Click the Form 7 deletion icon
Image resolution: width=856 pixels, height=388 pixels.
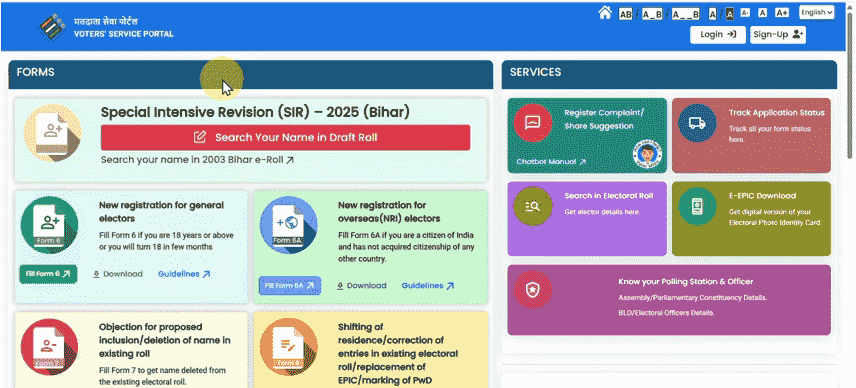pyautogui.click(x=49, y=347)
